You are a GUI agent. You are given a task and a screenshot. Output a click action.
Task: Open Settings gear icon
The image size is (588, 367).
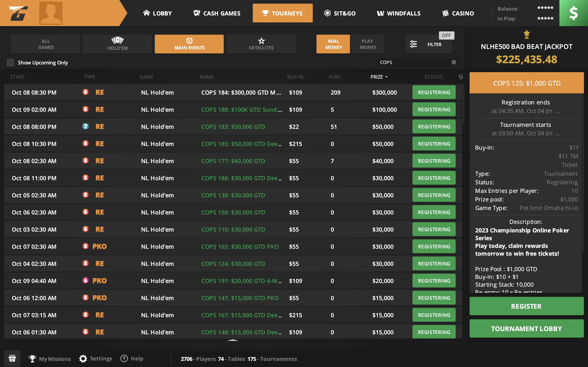83,358
